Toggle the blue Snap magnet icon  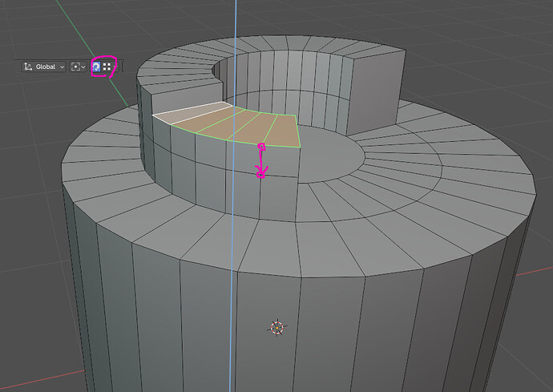click(96, 67)
